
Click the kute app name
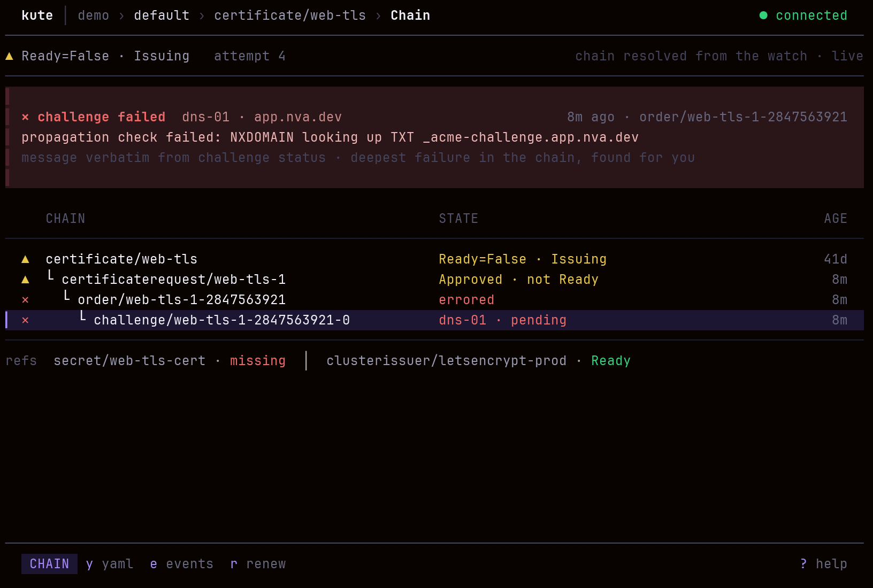pos(37,16)
